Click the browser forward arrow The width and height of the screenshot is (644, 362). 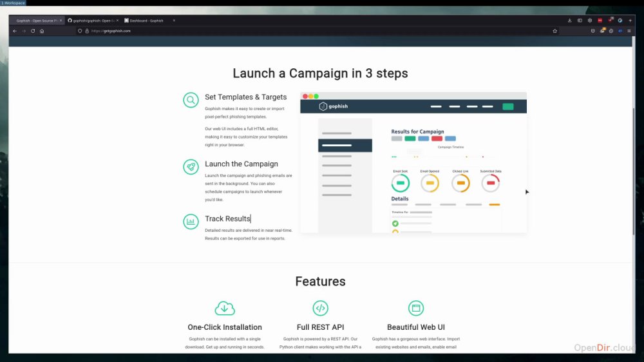point(24,31)
